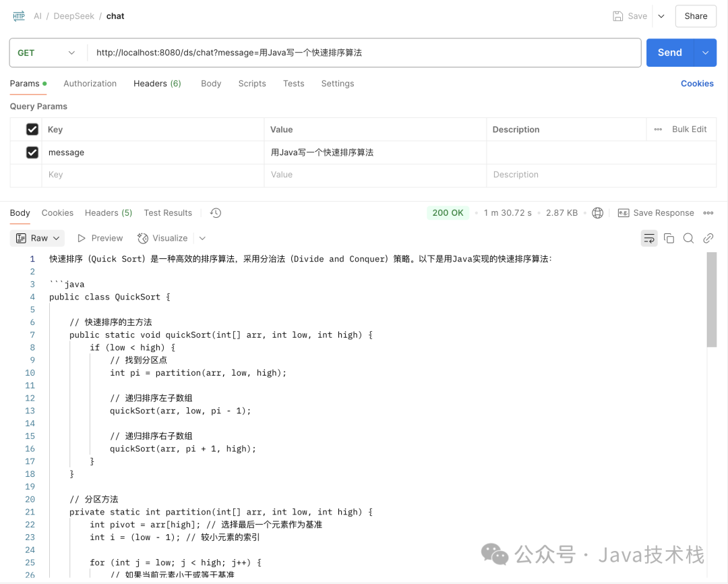Click line "int pi = partition(arr, low, high);"
728x584 pixels.
tap(198, 373)
